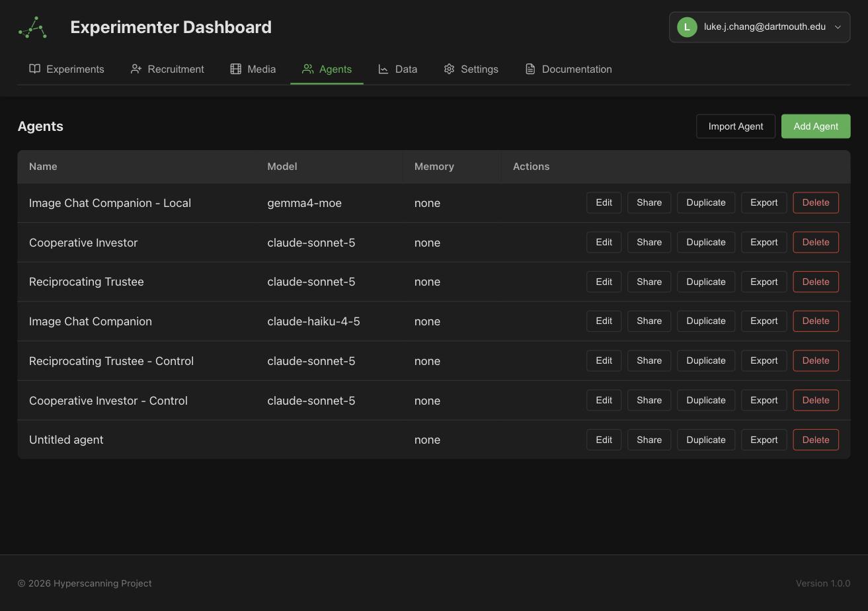The width and height of the screenshot is (868, 611).
Task: Click the Import Agent button
Action: pyautogui.click(x=736, y=126)
